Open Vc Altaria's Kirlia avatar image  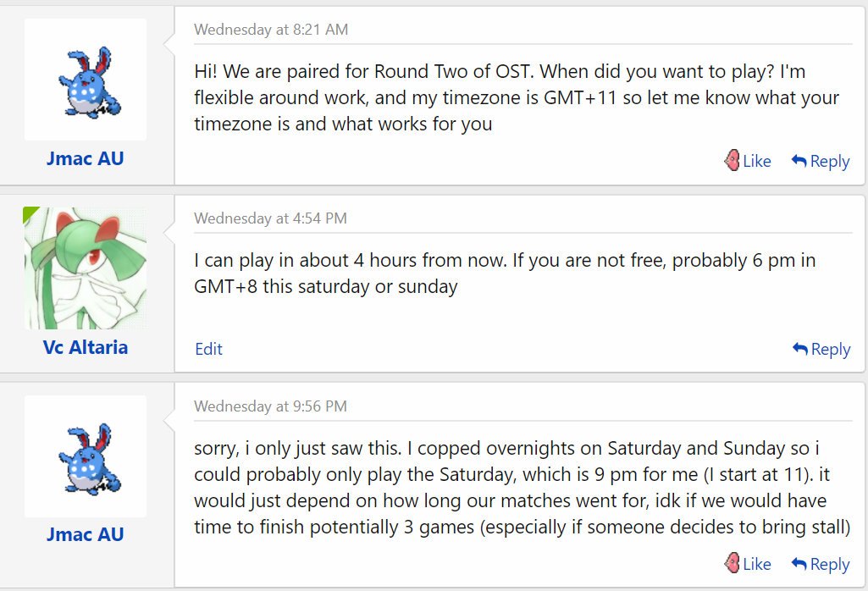point(86,268)
